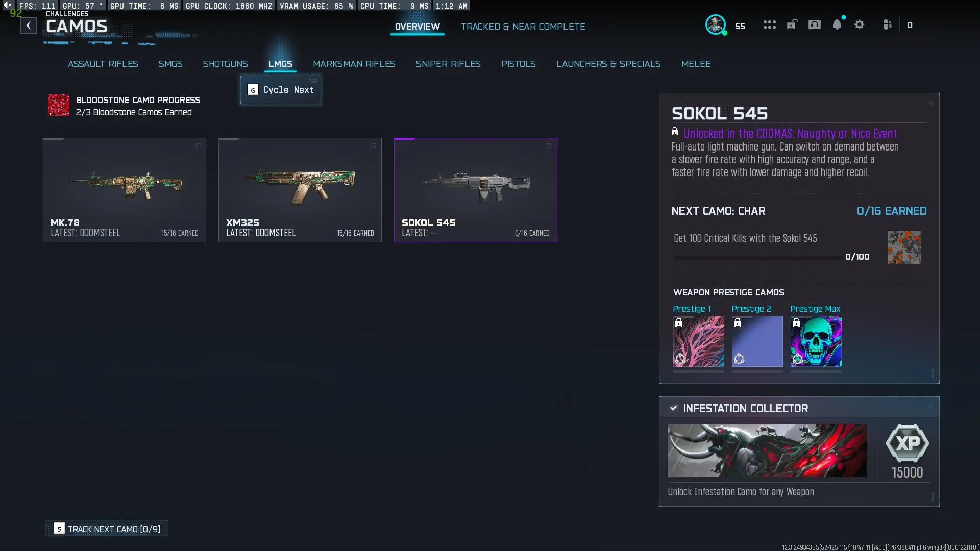
Task: Toggle the Infestation Collector checkmark
Action: 673,408
